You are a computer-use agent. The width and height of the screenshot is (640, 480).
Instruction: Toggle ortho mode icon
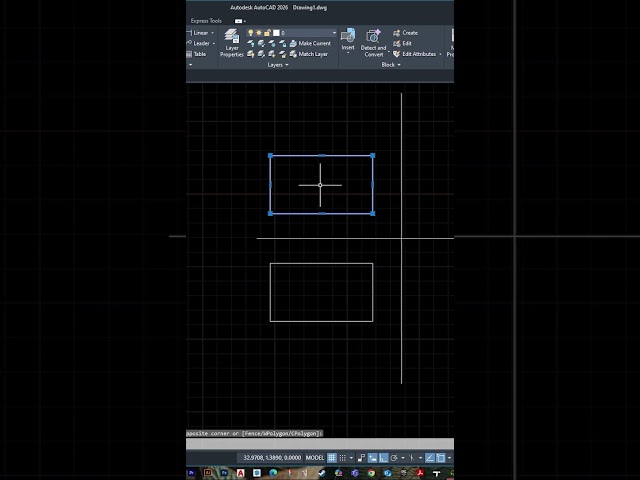pos(384,458)
